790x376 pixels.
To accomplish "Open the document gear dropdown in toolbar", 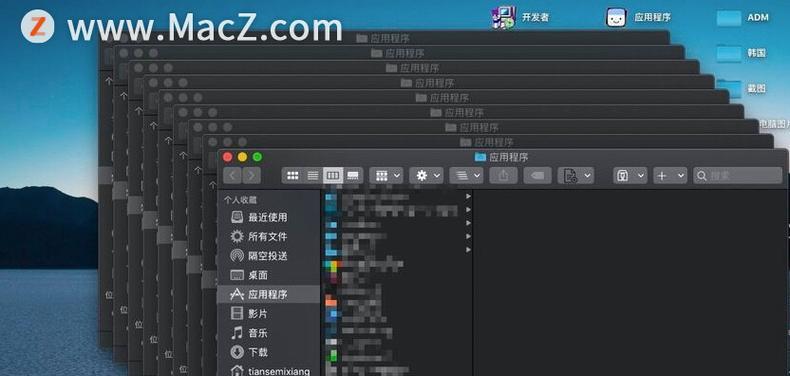I will click(575, 175).
